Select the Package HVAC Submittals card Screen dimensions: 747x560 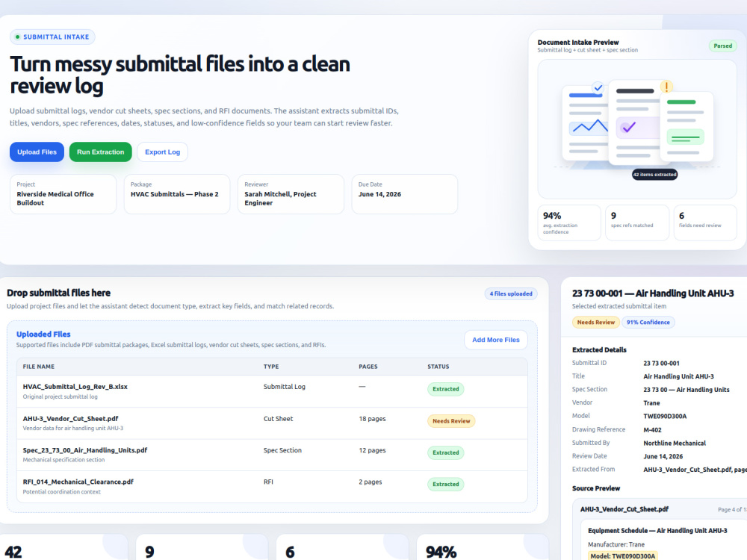coord(177,194)
